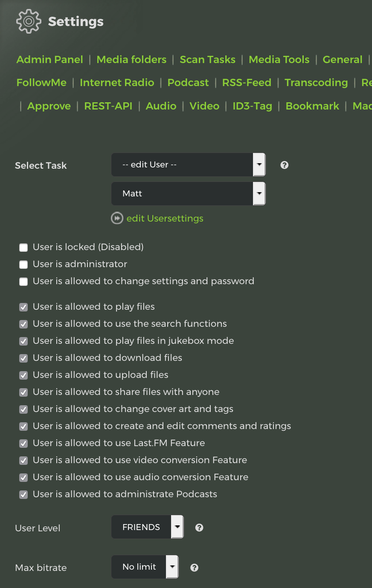Open the Admin Panel link
Viewport: 372px width, 588px height.
[x=49, y=60]
